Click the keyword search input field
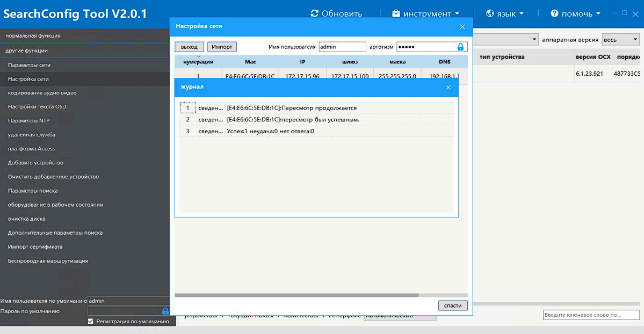The height and width of the screenshot is (334, 644). tap(591, 315)
